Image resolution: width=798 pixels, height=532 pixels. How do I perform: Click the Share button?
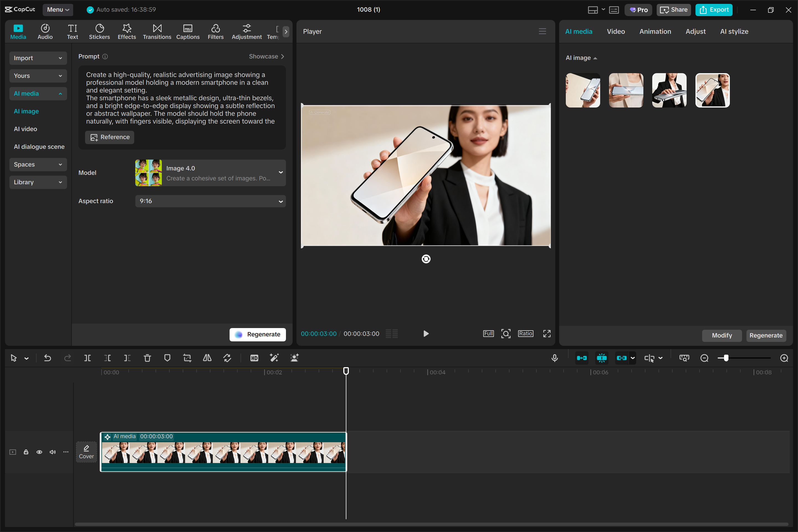(674, 9)
